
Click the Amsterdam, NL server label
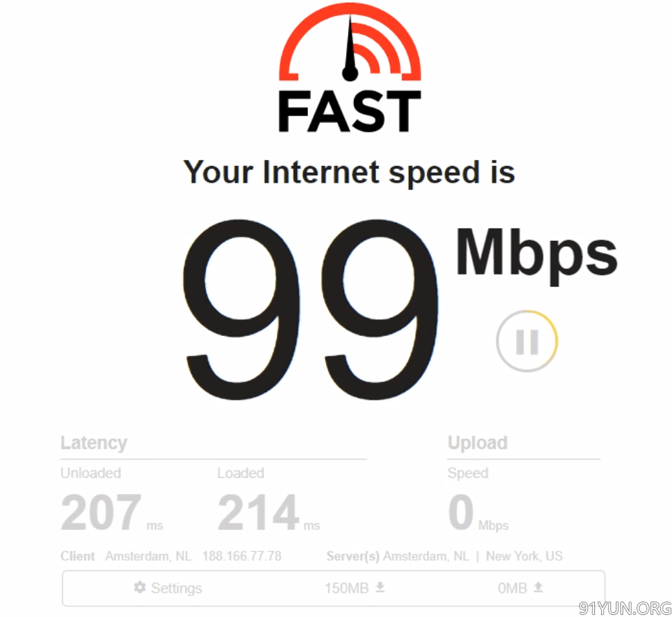click(426, 555)
